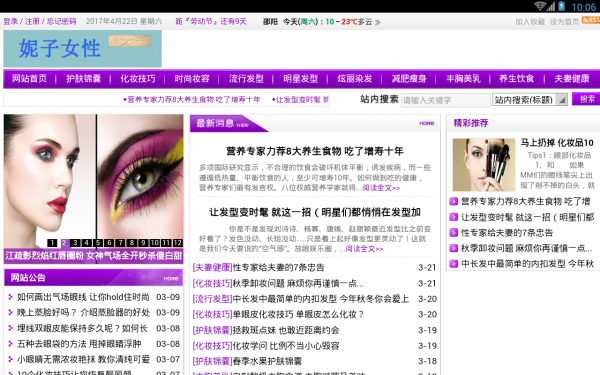This screenshot has height=375, width=600.
Task: Select slide 12 in image carousel
Action: pos(178,243)
